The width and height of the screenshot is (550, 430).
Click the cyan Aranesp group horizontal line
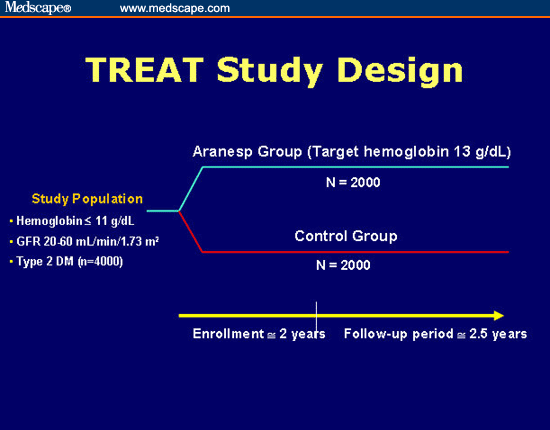(x=356, y=167)
